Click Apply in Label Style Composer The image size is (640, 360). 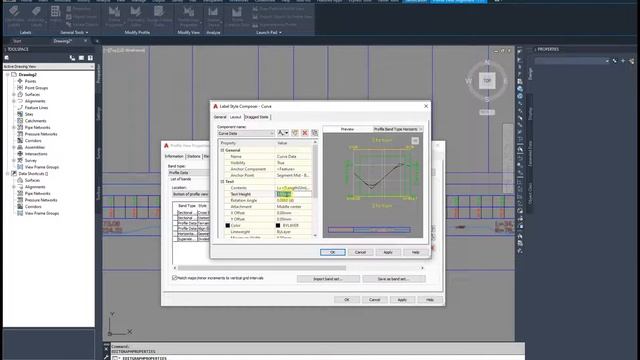(x=388, y=252)
